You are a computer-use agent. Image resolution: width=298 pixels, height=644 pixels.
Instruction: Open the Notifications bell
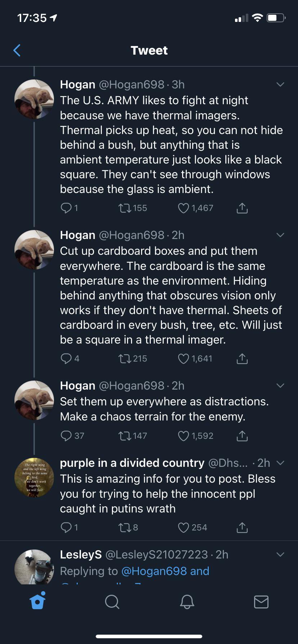[x=187, y=602]
